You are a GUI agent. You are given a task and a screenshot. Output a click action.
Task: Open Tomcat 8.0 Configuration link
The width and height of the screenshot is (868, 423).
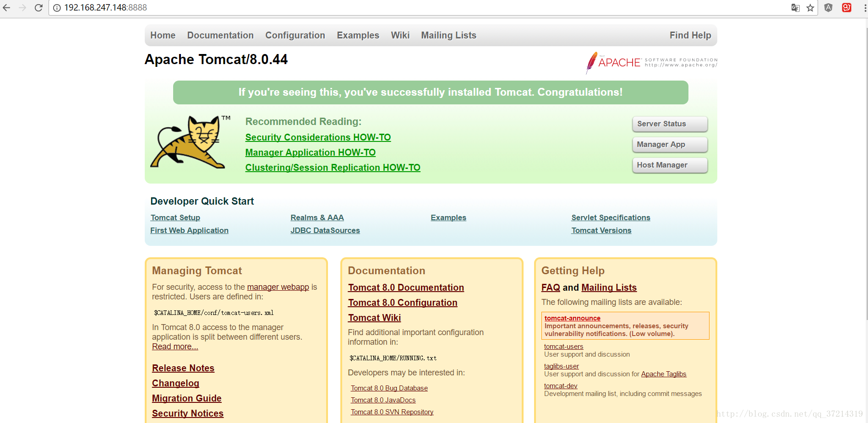(403, 303)
